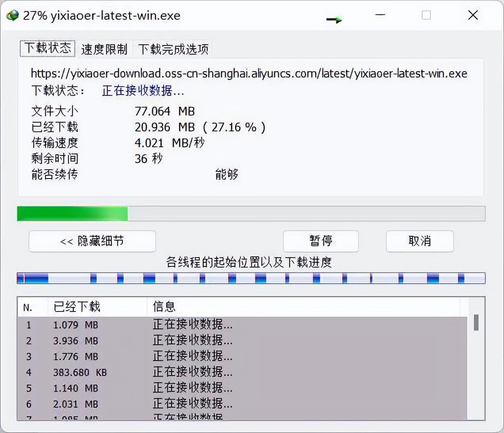
Task: Select thread row 3 with 1.776 MB
Action: pos(242,357)
